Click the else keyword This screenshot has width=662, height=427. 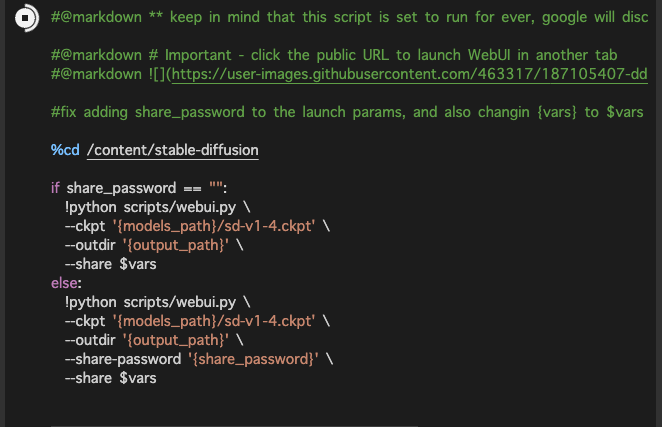pyautogui.click(x=65, y=283)
